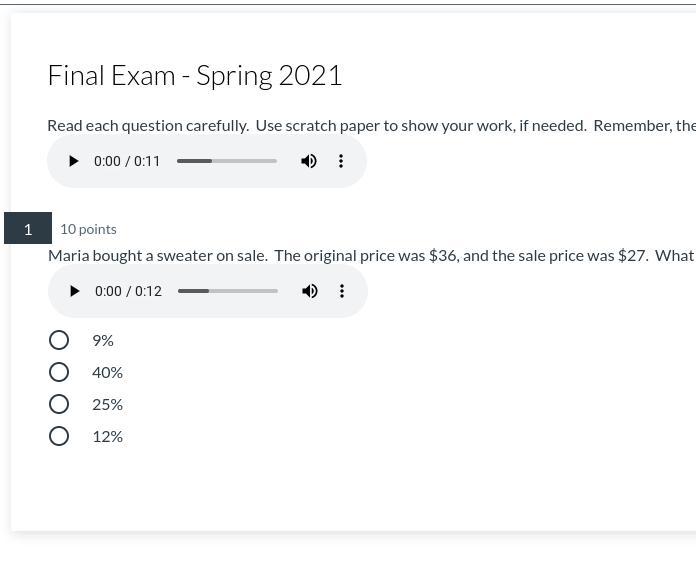This screenshot has width=696, height=583.
Task: Mute the instructions audio player
Action: pos(309,161)
